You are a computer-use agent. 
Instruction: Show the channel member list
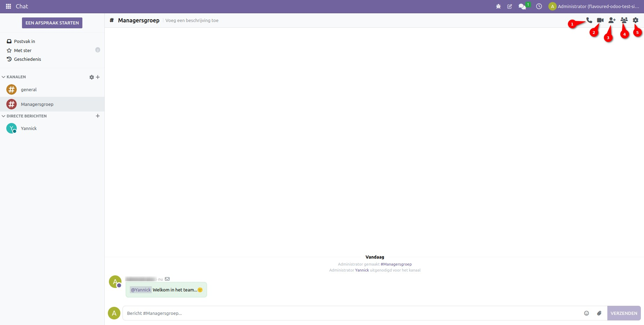click(x=624, y=20)
